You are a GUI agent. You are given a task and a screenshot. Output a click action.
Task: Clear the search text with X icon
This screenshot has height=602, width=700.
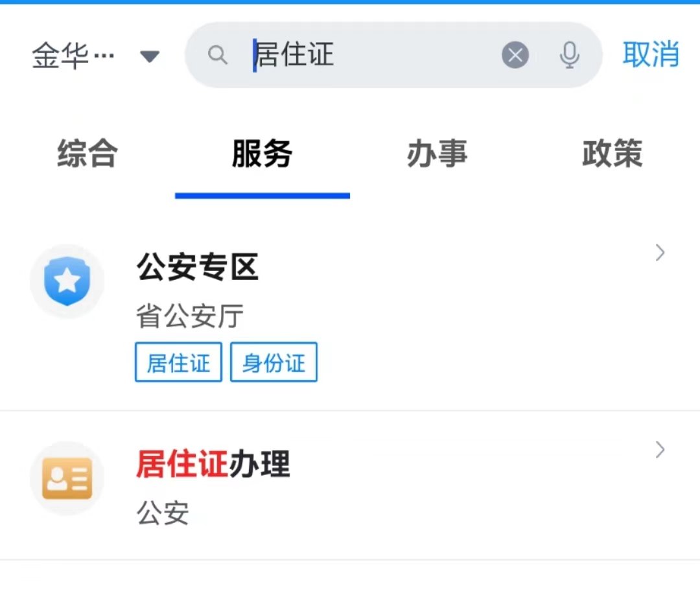(x=515, y=56)
